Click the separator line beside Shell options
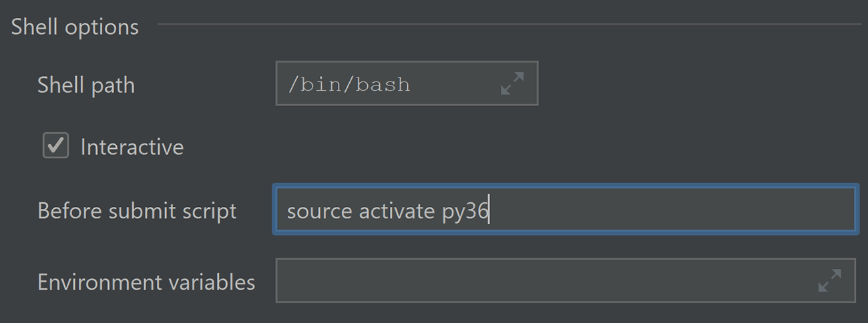This screenshot has height=323, width=868. click(x=510, y=25)
